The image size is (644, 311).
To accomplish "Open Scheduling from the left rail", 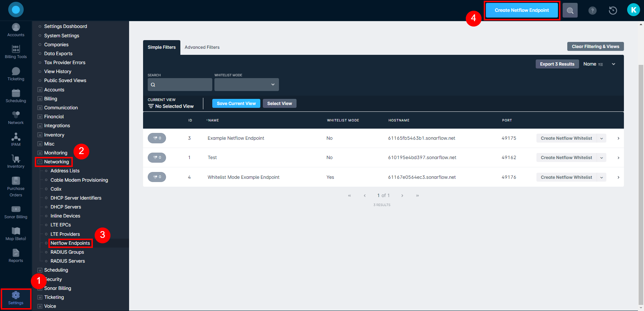I will [16, 96].
